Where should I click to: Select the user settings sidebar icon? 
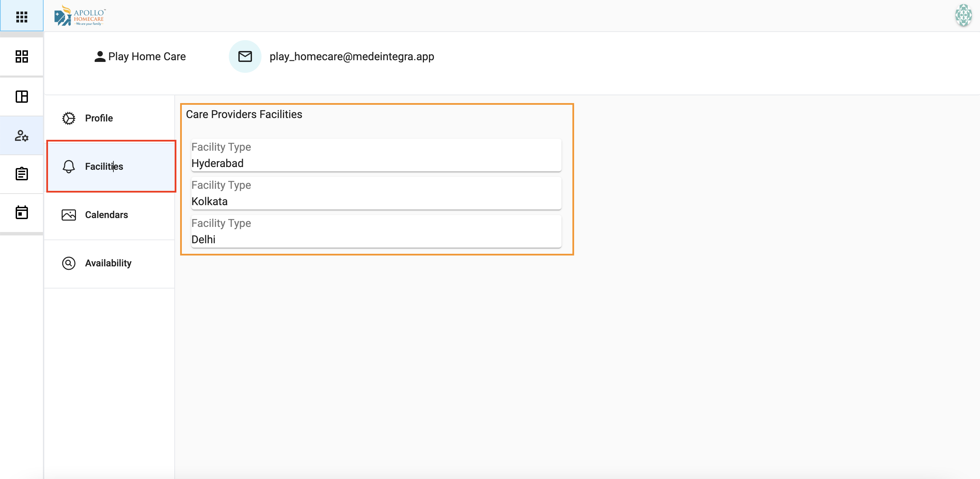tap(22, 136)
